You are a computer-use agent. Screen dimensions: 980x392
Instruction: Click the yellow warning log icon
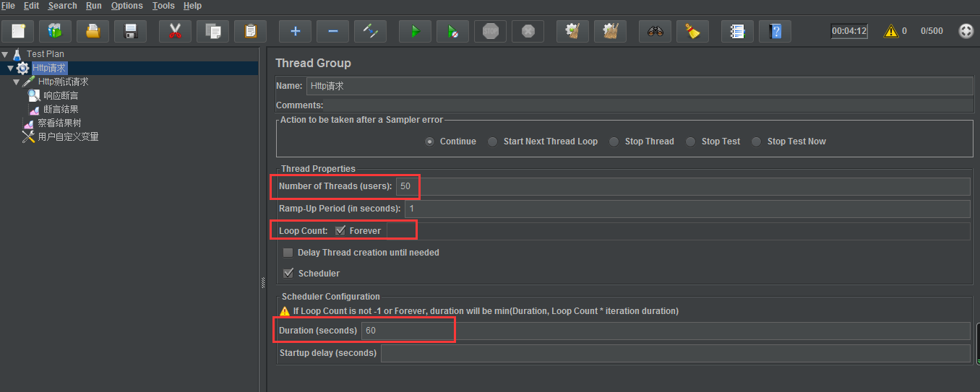tap(891, 31)
